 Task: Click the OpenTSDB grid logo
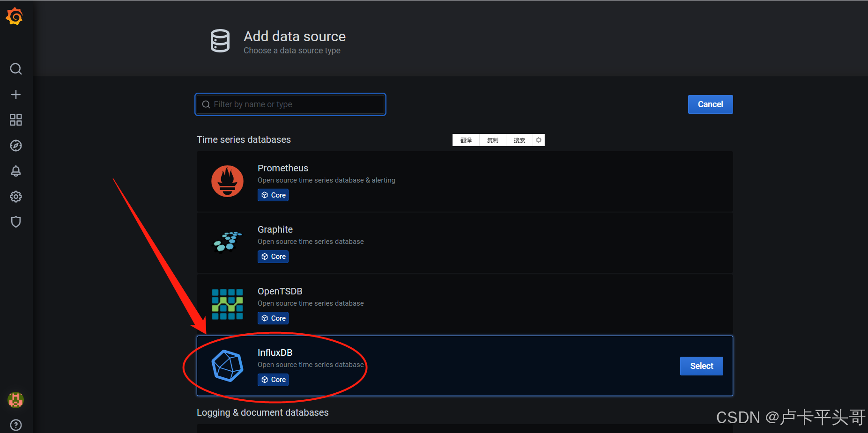[x=227, y=304]
